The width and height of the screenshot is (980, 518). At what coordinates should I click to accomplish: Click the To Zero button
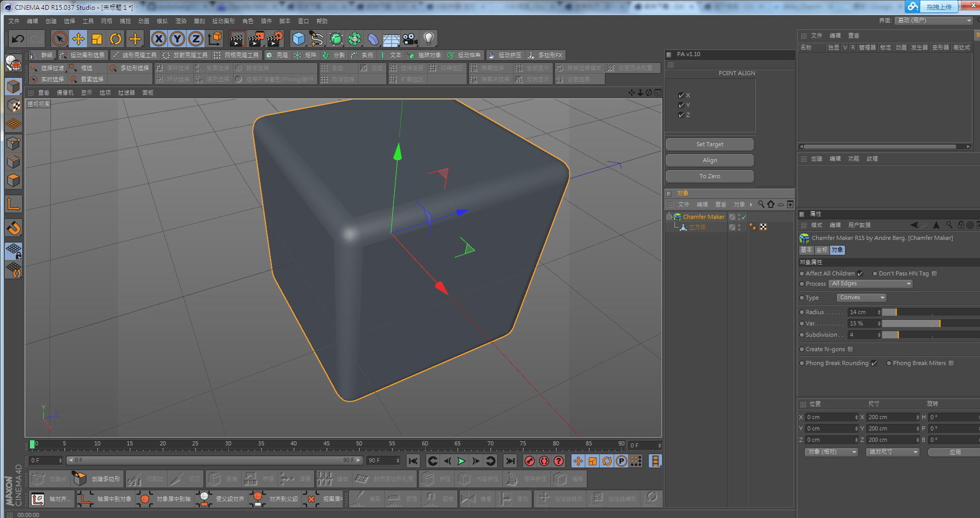(709, 176)
